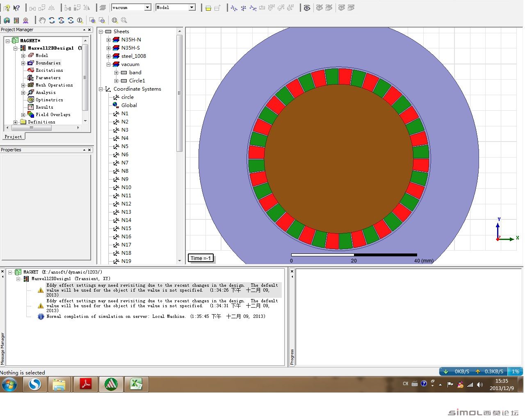Viewport: 525px width, 420px height.
Task: Expand the Field Overlays node
Action: [x=23, y=115]
